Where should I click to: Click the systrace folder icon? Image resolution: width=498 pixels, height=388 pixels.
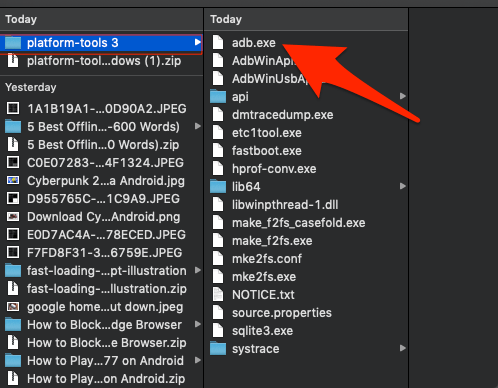tap(218, 349)
